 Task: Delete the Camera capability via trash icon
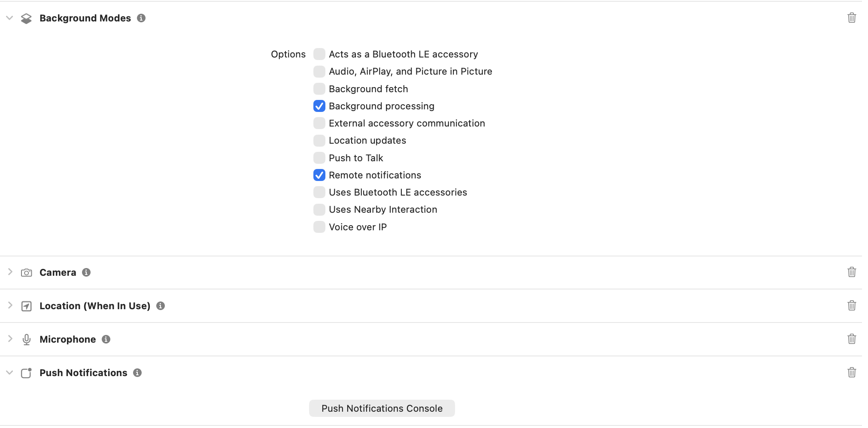point(852,272)
